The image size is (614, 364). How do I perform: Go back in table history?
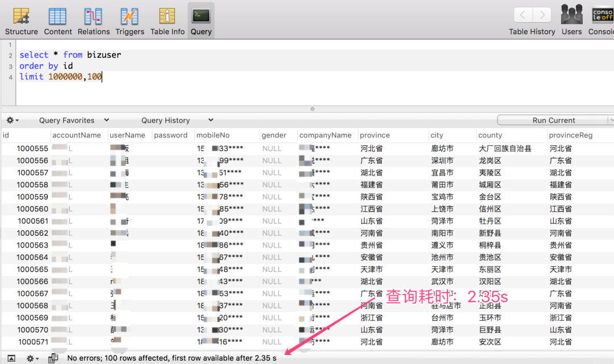point(523,15)
